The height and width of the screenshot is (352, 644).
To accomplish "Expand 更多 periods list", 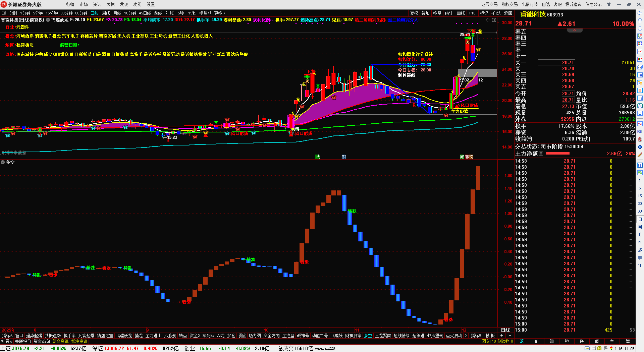I will [x=220, y=13].
